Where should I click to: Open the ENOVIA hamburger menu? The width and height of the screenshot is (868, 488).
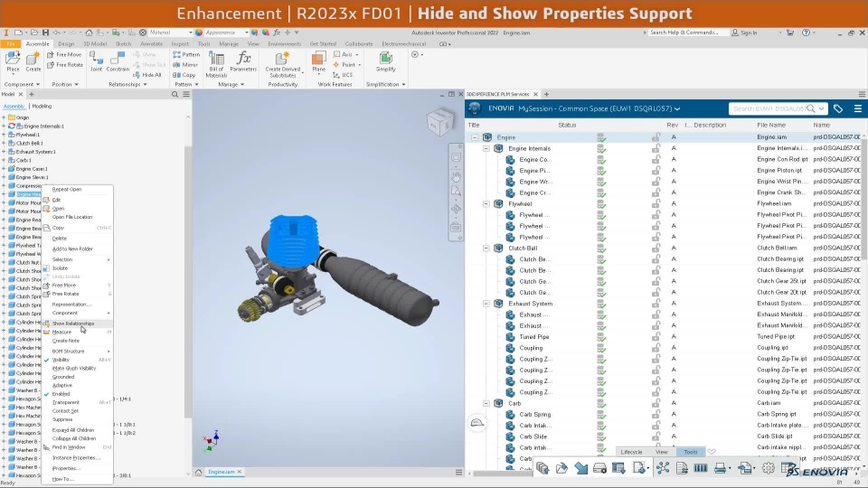click(x=857, y=108)
